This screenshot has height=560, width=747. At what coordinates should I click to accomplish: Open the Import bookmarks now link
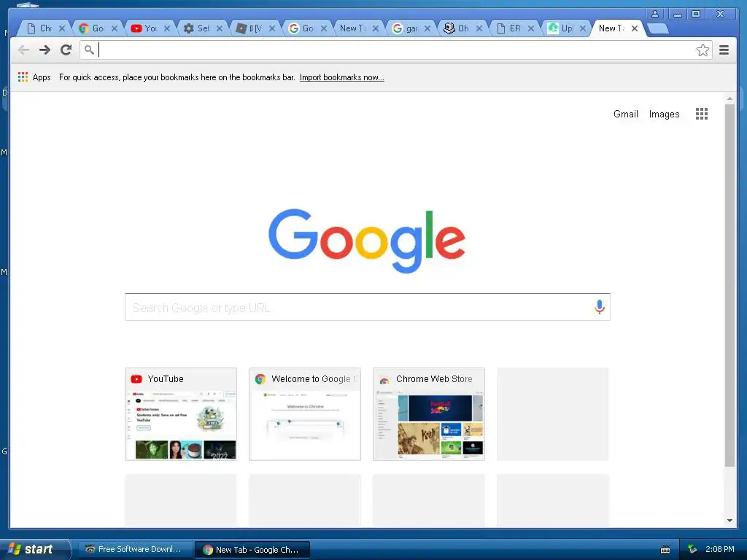pos(341,77)
